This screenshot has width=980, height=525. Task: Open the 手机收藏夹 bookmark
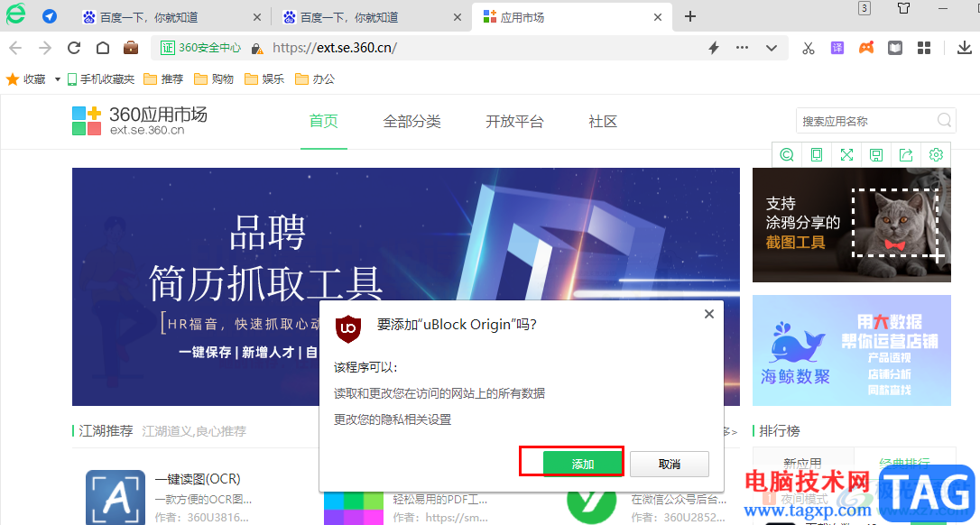[101, 79]
